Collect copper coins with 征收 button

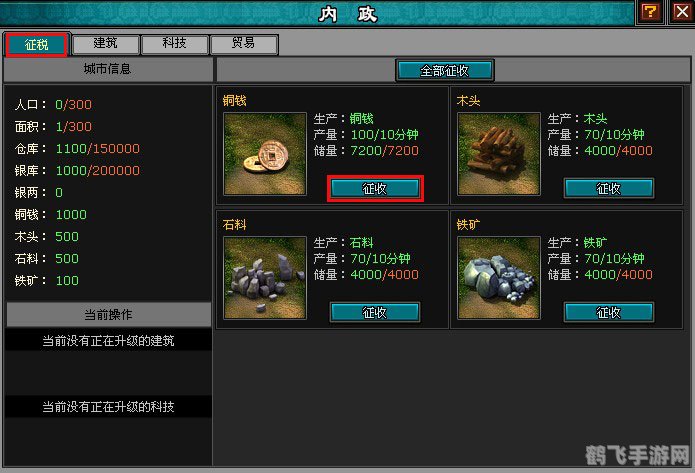coord(375,188)
